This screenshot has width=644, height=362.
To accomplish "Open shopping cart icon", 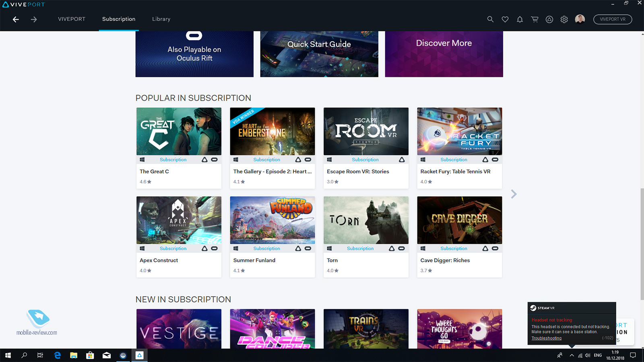I will point(535,19).
